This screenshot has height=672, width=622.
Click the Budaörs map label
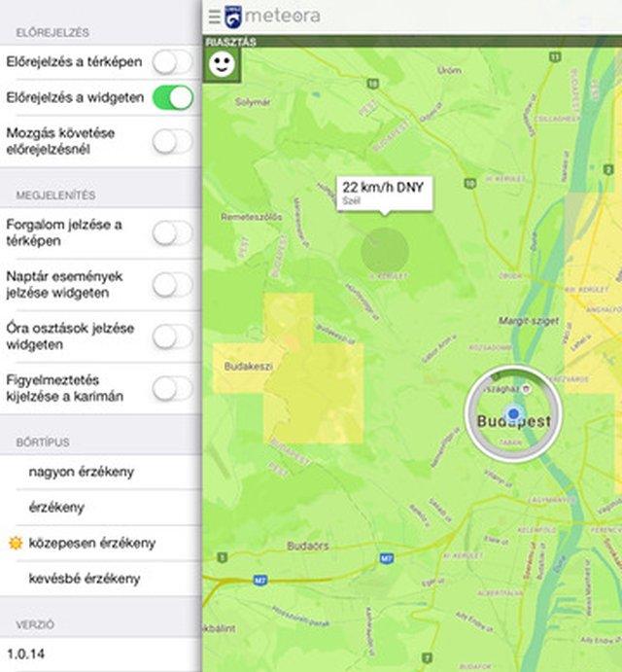[x=307, y=546]
